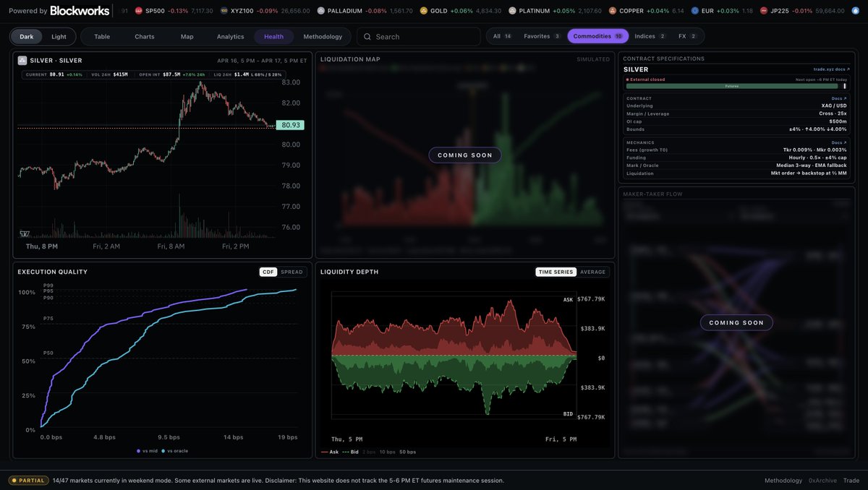
Task: Open the Health tab
Action: (274, 36)
